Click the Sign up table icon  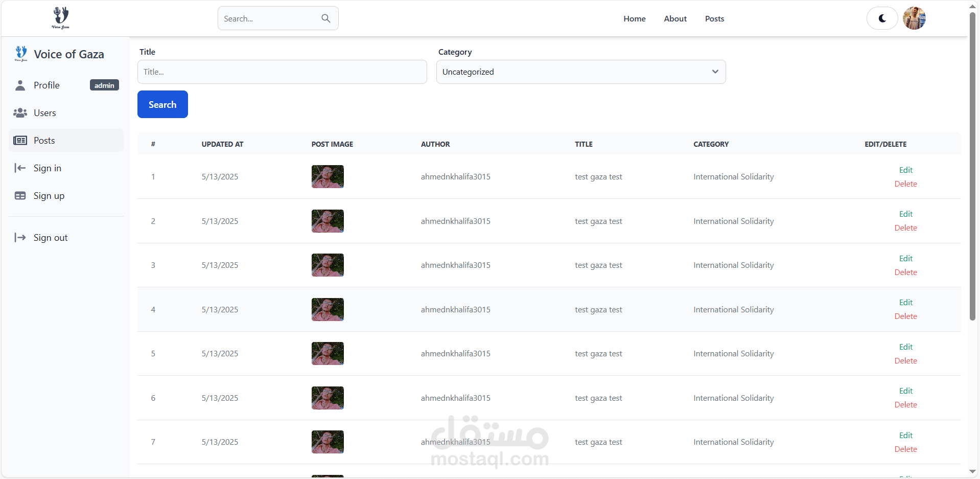(20, 196)
